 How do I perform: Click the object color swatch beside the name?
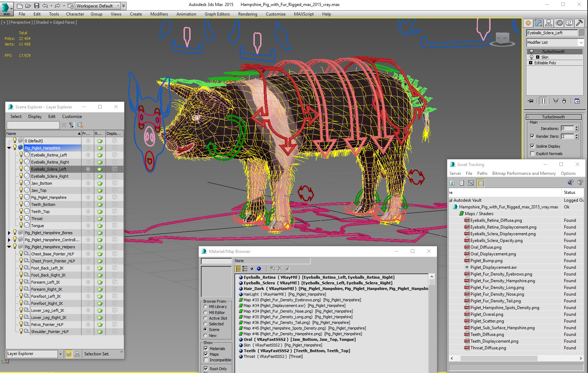click(582, 33)
